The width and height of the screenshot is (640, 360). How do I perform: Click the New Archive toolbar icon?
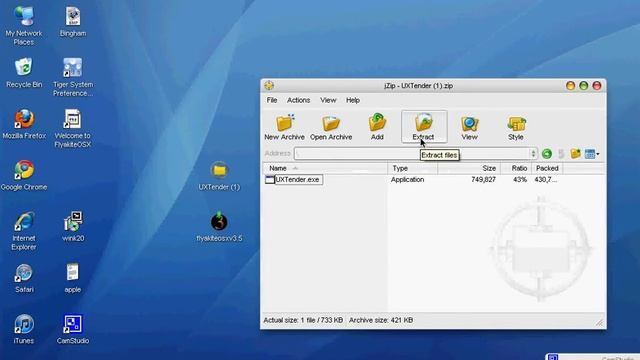click(x=284, y=123)
